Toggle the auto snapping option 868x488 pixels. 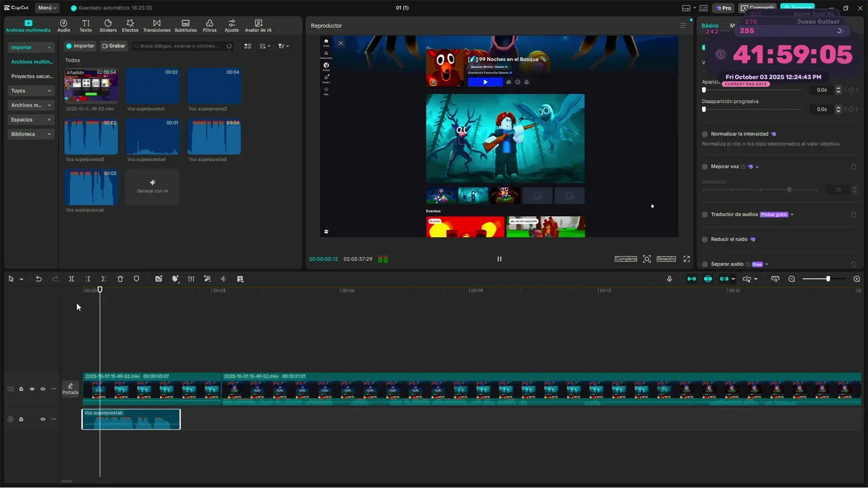click(708, 279)
